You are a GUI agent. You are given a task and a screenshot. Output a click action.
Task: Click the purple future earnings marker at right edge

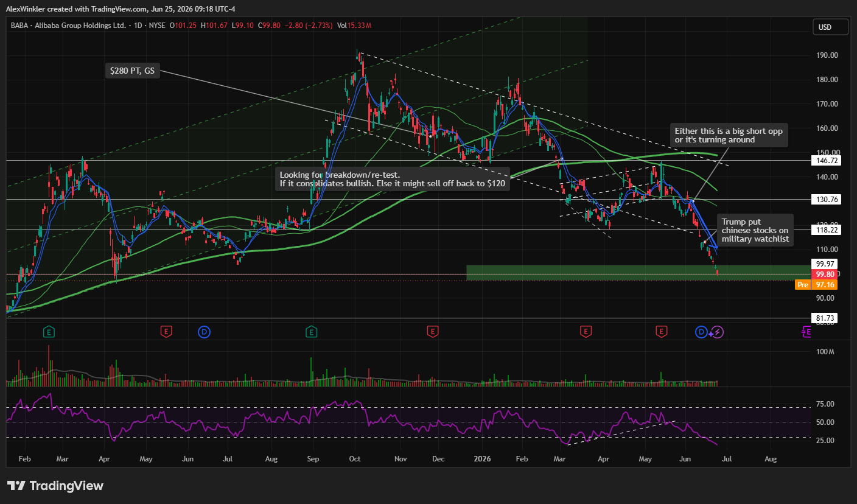point(807,332)
